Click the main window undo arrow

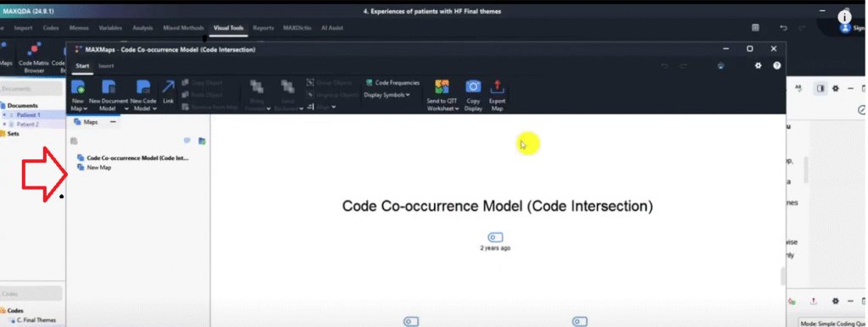783,28
